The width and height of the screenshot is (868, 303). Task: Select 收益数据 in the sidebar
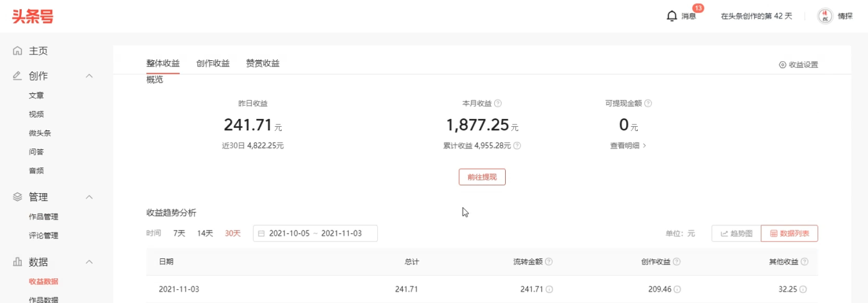(x=43, y=281)
